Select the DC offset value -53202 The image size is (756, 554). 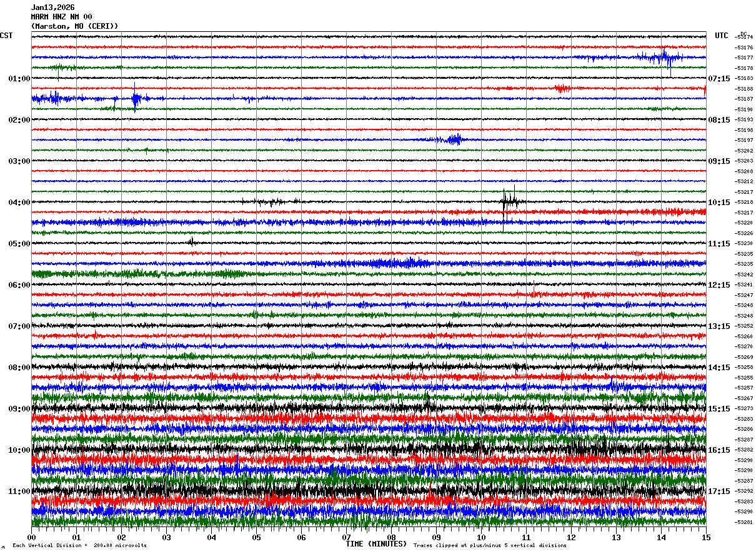(744, 151)
